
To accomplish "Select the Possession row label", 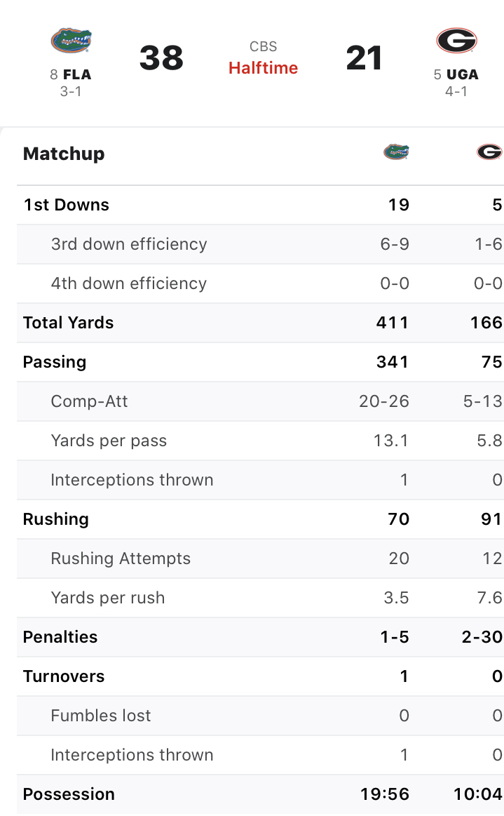I will [69, 794].
